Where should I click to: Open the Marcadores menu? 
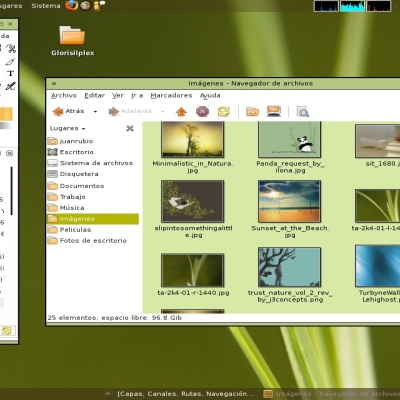point(171,96)
